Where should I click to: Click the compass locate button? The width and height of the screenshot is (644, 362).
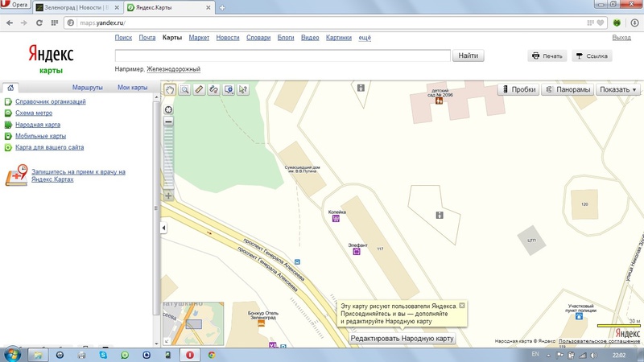pos(168,109)
